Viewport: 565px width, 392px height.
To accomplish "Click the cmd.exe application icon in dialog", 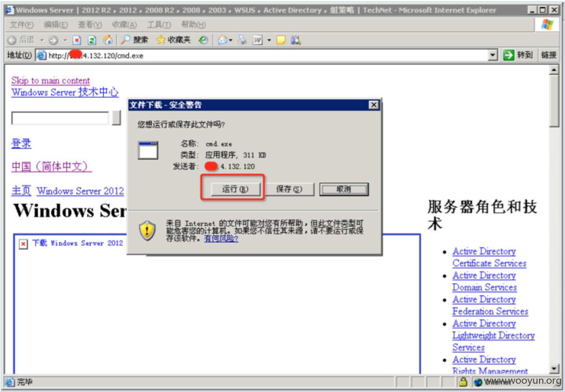I will (x=148, y=150).
